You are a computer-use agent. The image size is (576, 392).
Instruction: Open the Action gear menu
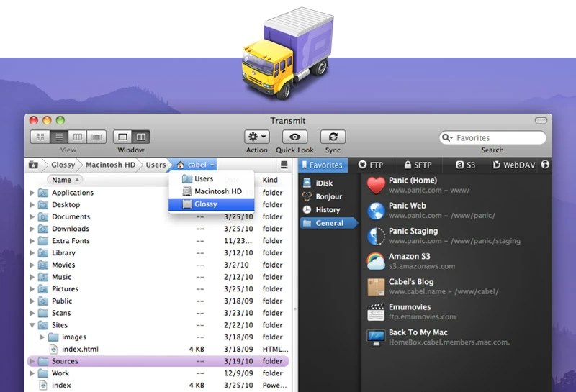point(257,137)
